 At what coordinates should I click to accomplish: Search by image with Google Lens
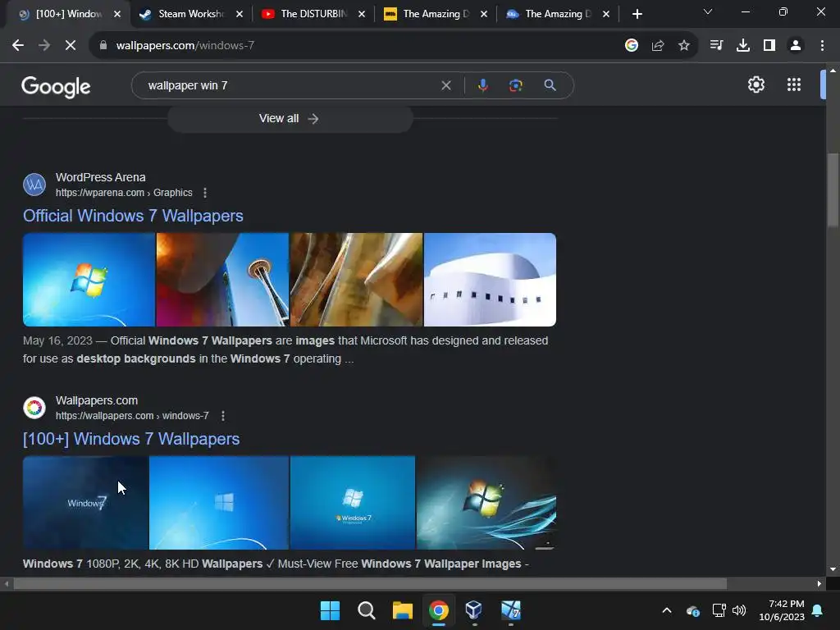tap(516, 85)
